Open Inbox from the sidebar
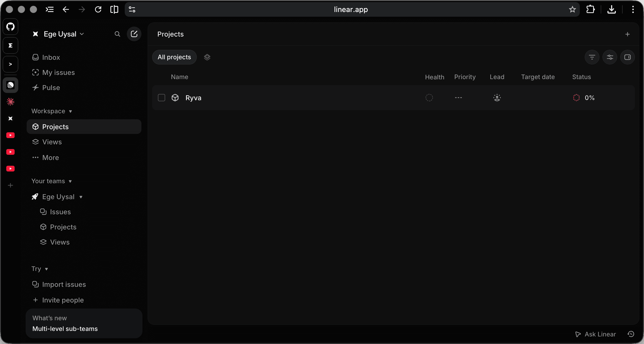This screenshot has width=644, height=344. [x=51, y=57]
